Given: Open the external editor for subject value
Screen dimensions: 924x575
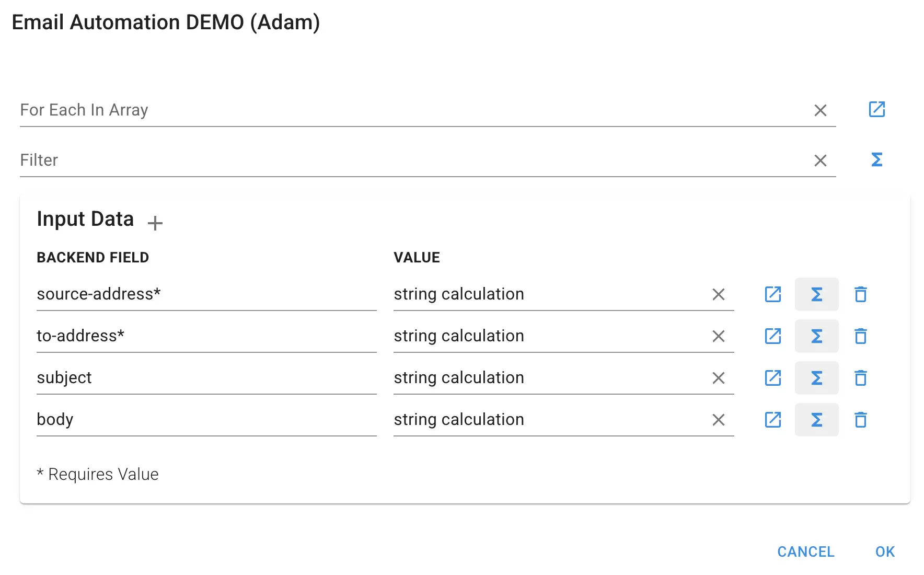Looking at the screenshot, I should point(773,378).
